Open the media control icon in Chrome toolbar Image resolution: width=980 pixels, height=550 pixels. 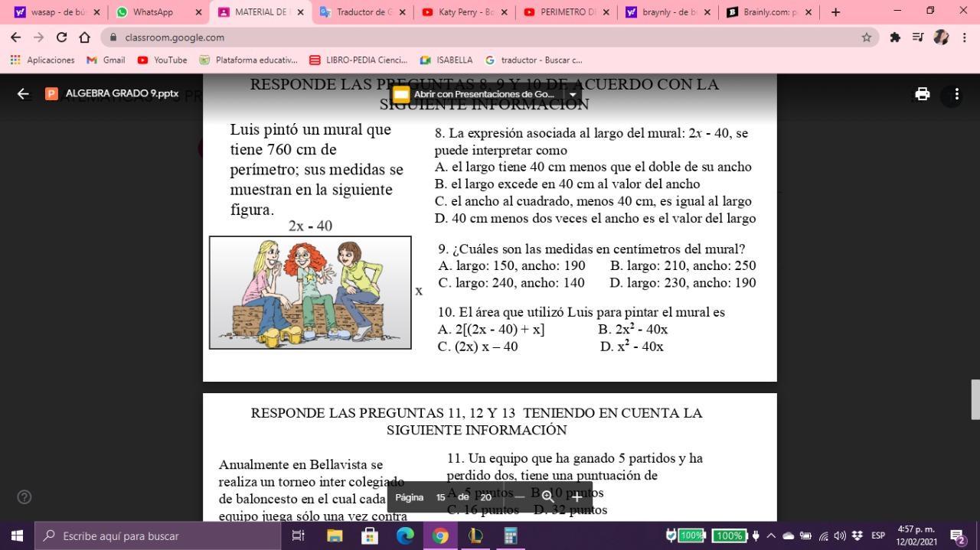(918, 37)
